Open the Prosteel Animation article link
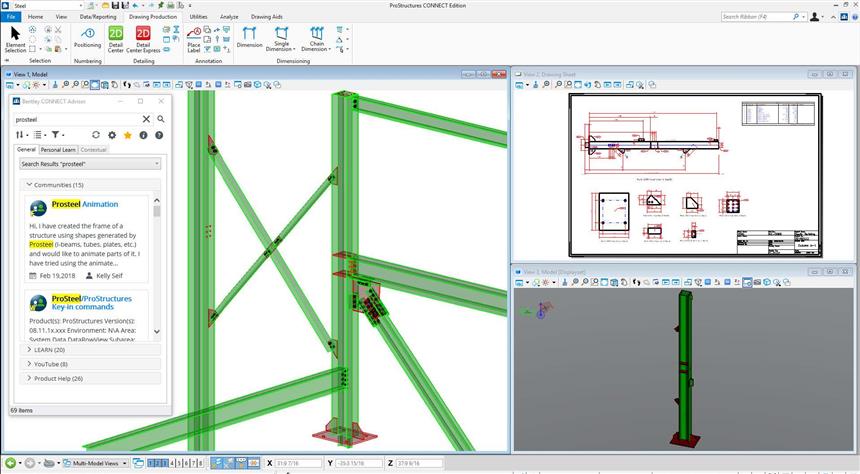 (x=85, y=204)
